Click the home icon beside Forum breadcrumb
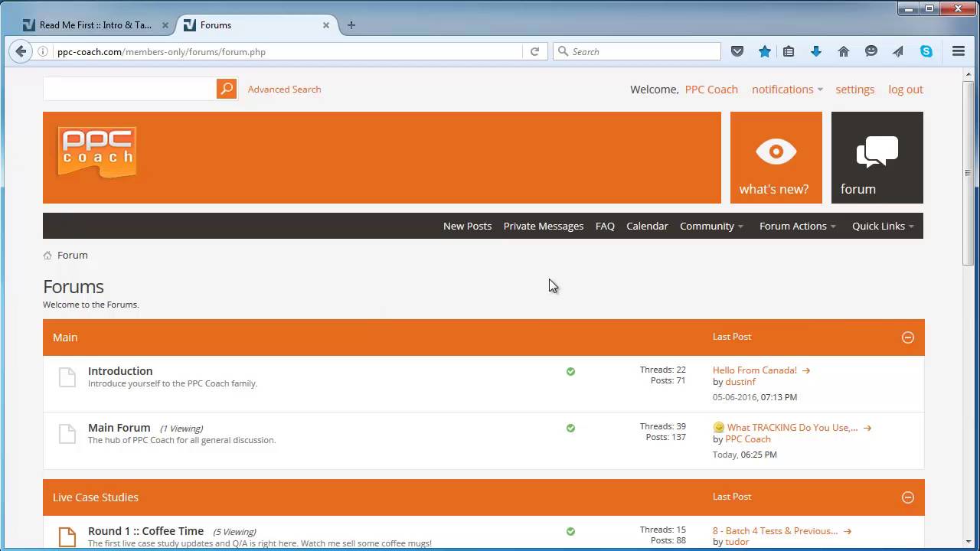The image size is (980, 551). click(47, 256)
